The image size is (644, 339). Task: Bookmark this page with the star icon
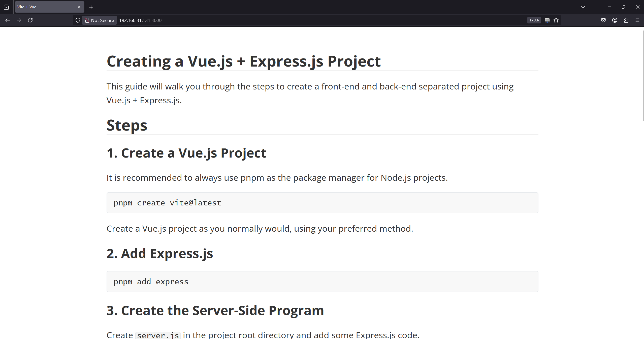tap(556, 20)
